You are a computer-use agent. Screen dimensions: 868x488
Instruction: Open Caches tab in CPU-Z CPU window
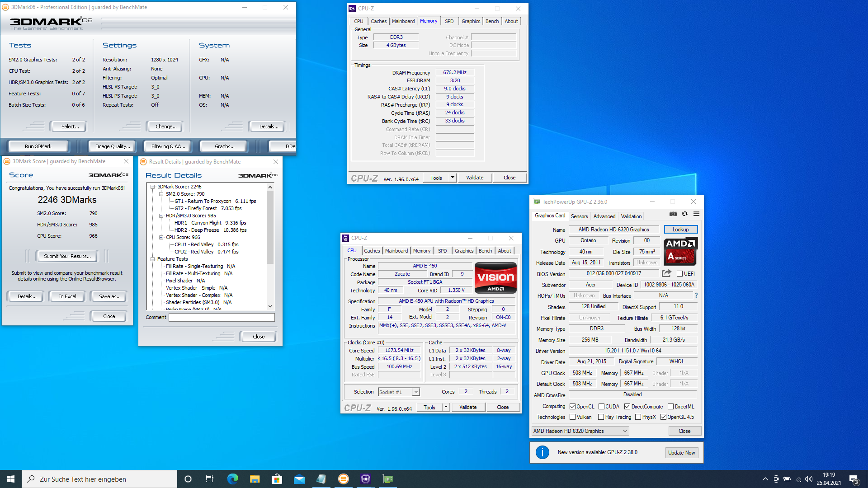[372, 251]
